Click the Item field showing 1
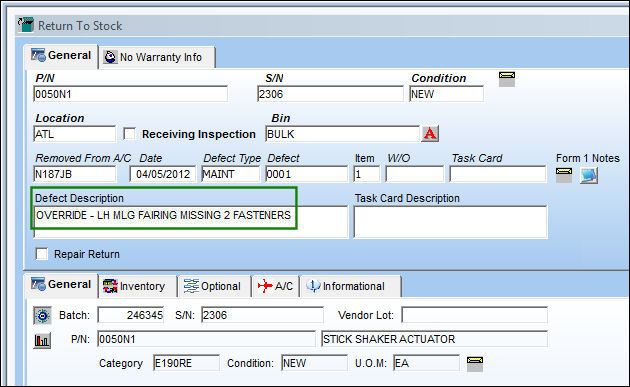 coord(366,174)
